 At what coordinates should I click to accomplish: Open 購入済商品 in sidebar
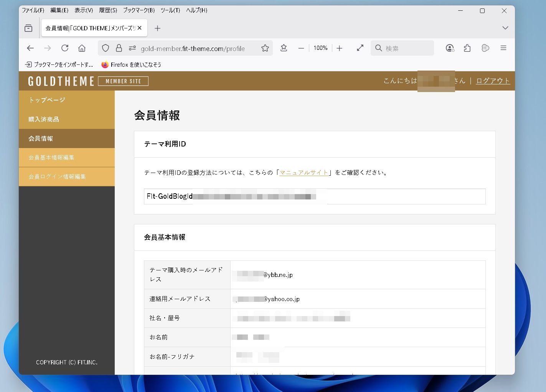[x=67, y=119]
